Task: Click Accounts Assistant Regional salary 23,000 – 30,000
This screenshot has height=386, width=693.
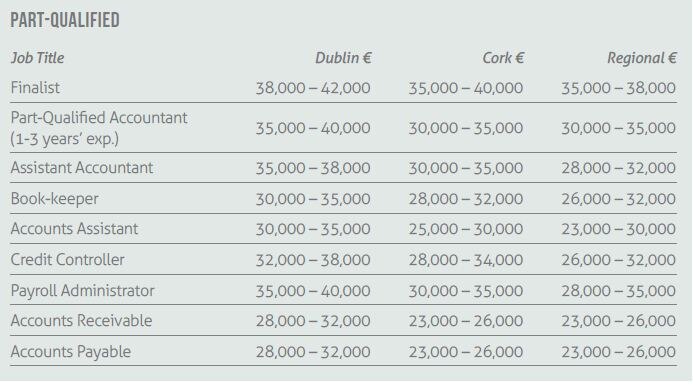Action: click(618, 229)
